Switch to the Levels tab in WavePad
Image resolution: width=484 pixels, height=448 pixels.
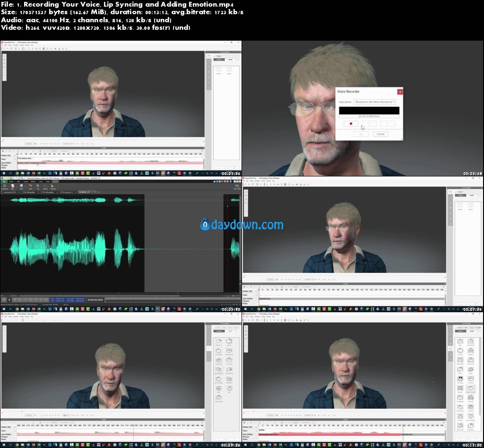[26, 182]
